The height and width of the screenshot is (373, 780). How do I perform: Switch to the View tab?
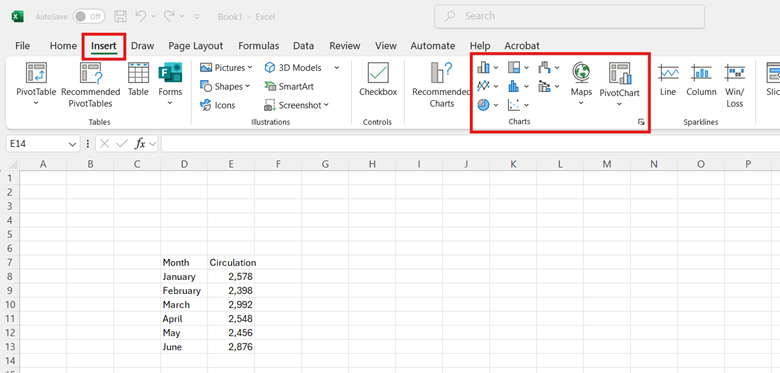[386, 46]
